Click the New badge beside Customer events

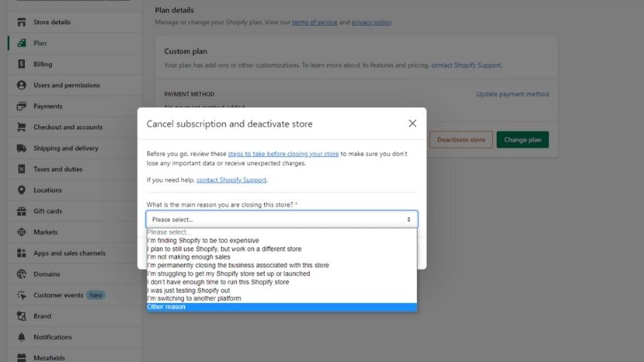pyautogui.click(x=96, y=295)
